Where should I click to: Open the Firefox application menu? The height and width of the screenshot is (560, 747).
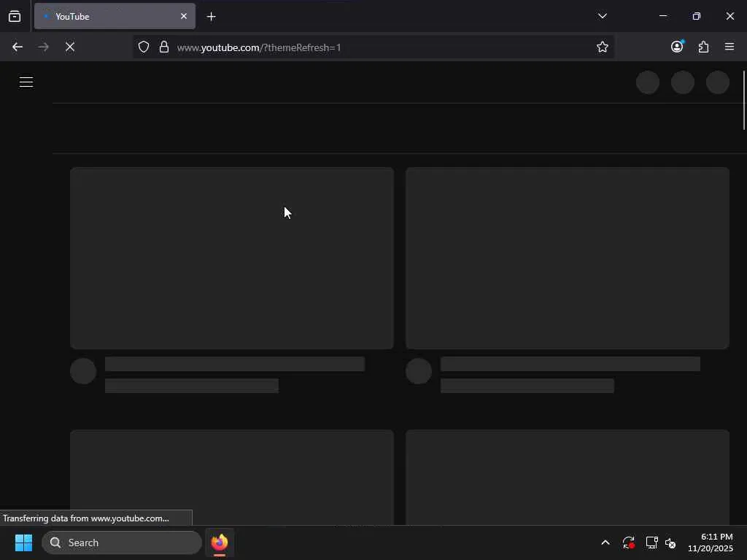[x=729, y=47]
